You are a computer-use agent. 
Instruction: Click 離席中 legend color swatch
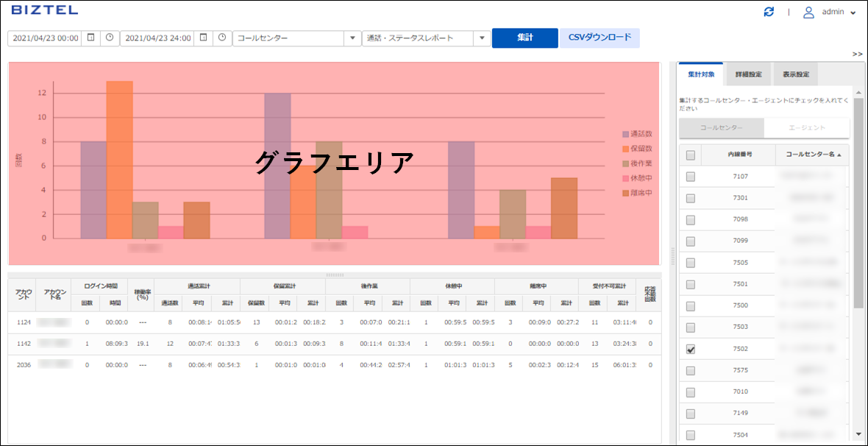coord(625,194)
